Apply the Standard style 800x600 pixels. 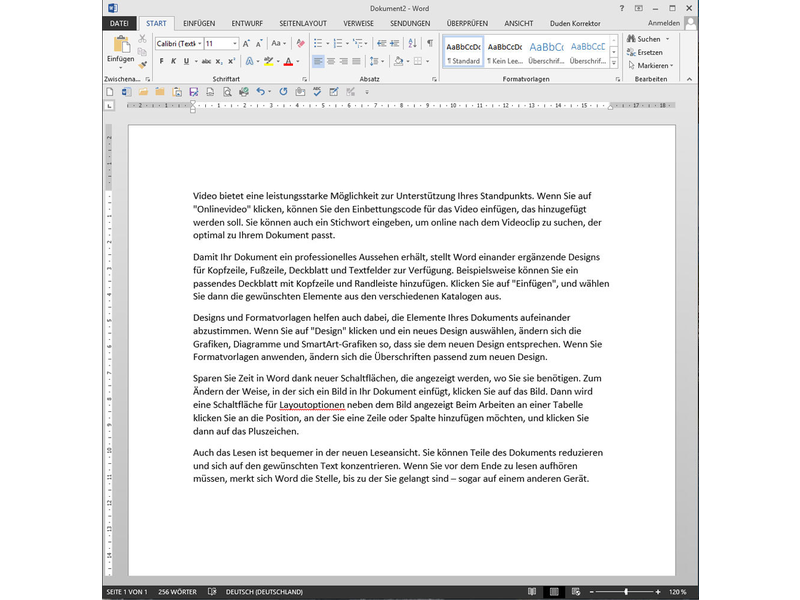[463, 52]
